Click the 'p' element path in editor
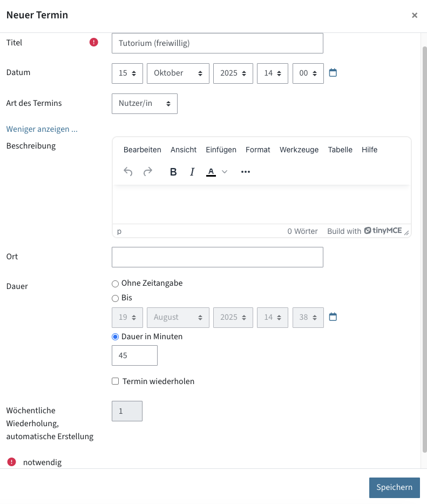The image size is (427, 504). (x=119, y=231)
